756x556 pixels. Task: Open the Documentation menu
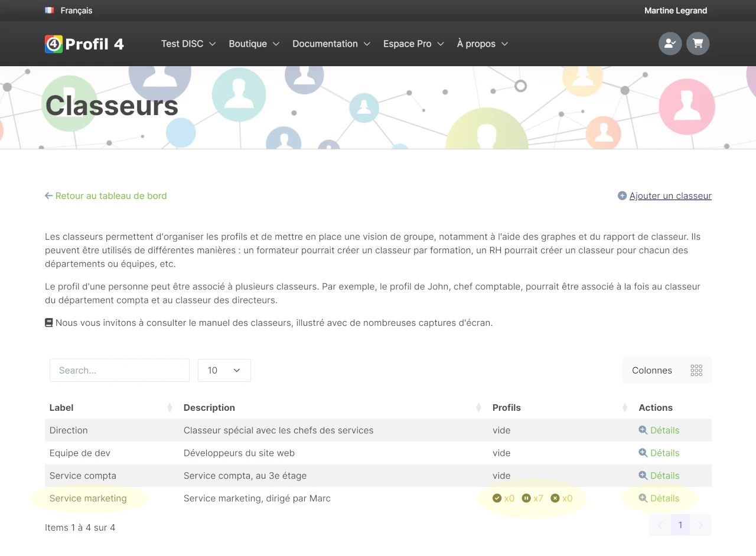coord(331,44)
